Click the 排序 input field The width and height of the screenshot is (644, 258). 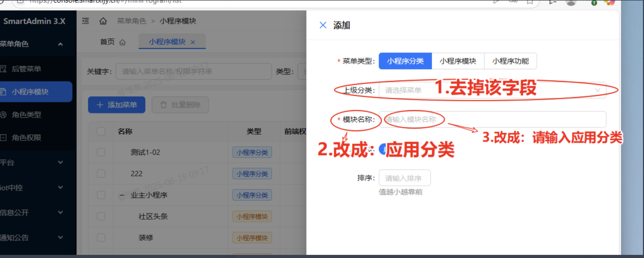coord(404,178)
